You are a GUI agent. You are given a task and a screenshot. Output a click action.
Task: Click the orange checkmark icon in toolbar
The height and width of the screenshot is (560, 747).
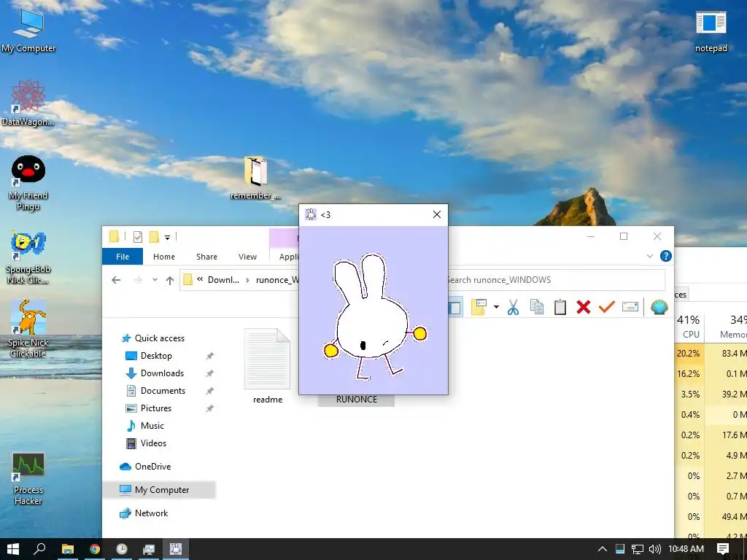coord(606,307)
